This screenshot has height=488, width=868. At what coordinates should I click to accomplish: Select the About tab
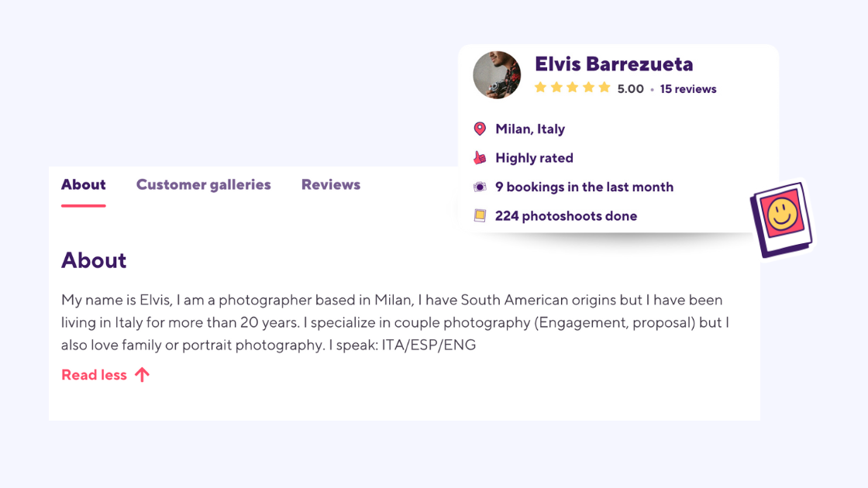pos(83,184)
